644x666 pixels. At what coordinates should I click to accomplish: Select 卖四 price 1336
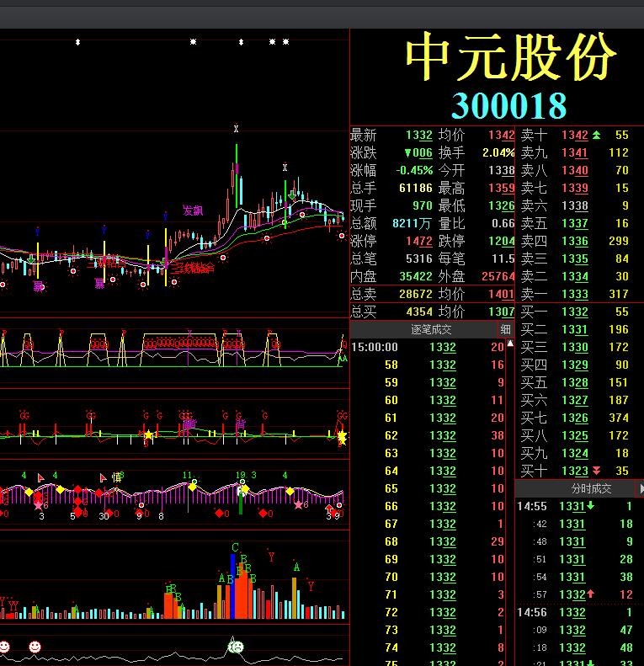[x=575, y=242]
